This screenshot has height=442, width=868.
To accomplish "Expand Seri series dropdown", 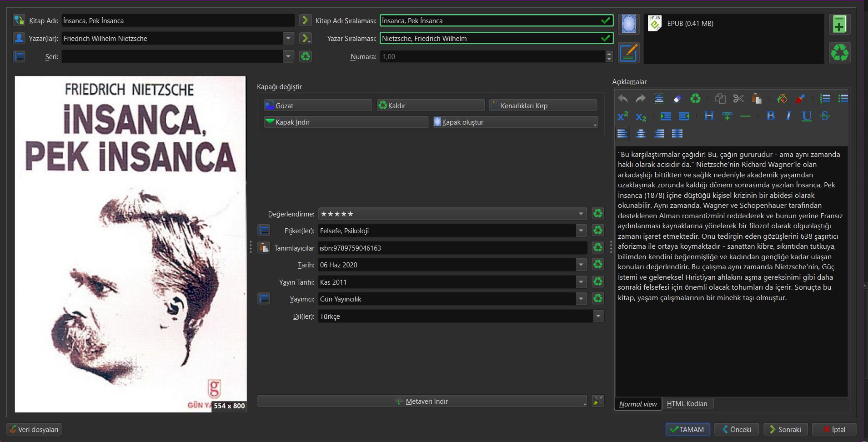I will [x=288, y=56].
